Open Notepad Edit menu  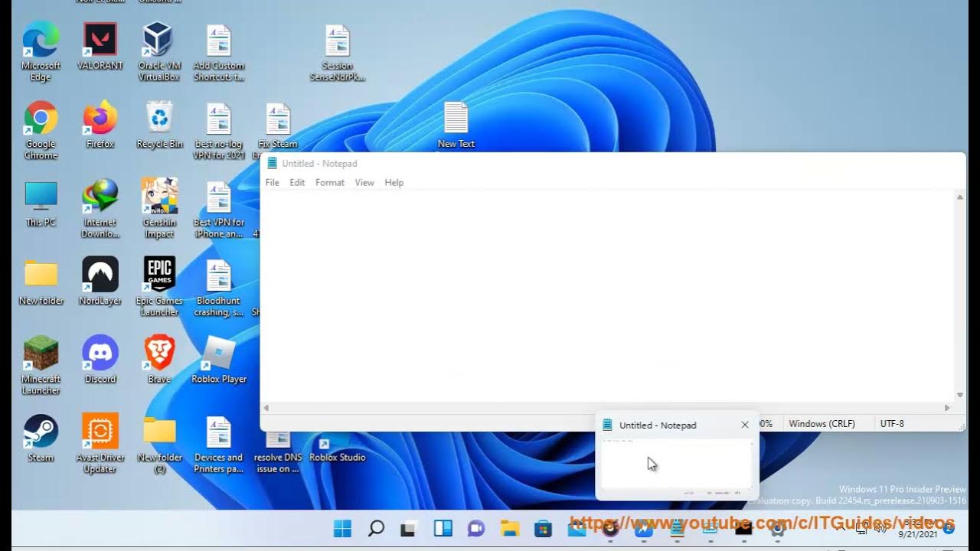coord(297,183)
